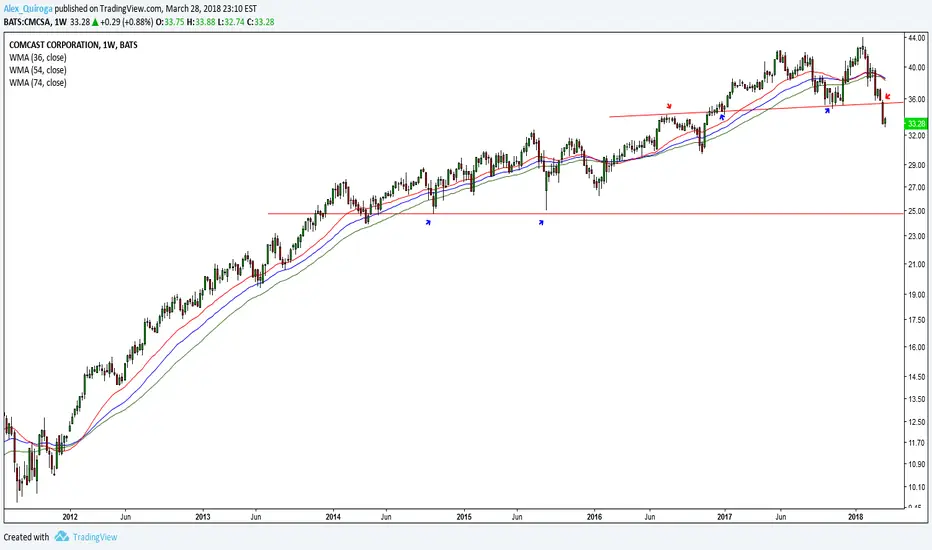This screenshot has width=932, height=550.
Task: Click the 40.00 price axis label
Action: 916,67
